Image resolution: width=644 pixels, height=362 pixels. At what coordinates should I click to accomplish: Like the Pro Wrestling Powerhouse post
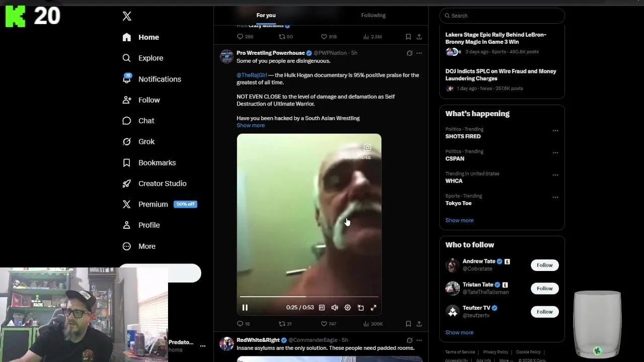[328, 324]
